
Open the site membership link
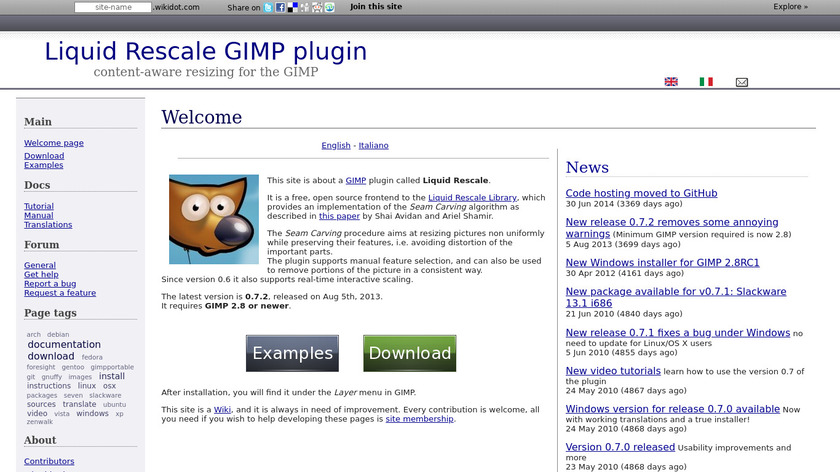tap(419, 419)
